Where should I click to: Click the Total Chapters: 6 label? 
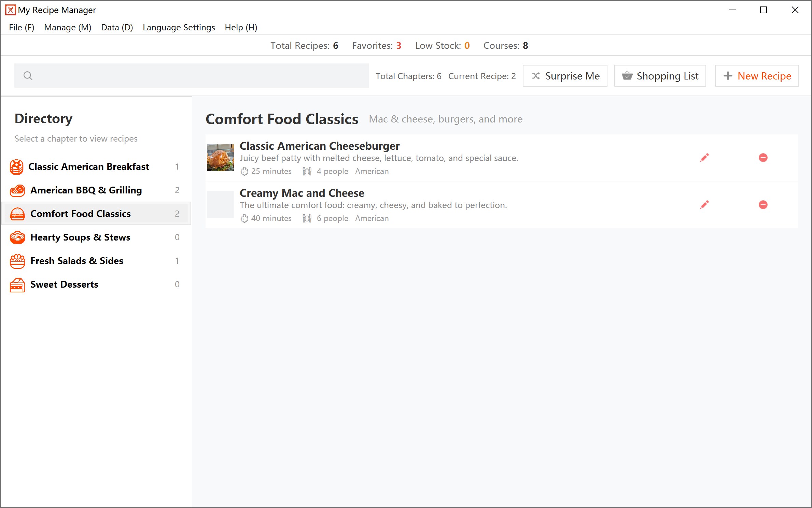pos(408,76)
